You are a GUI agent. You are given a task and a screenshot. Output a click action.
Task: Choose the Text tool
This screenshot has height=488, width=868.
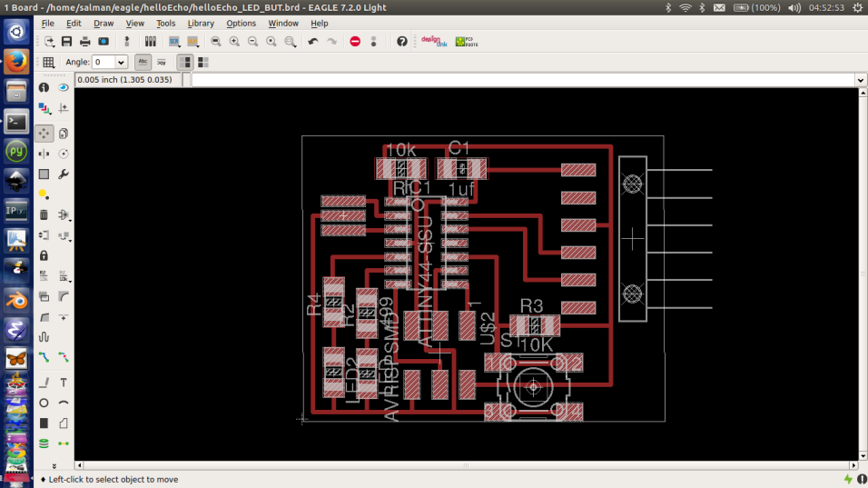(64, 383)
